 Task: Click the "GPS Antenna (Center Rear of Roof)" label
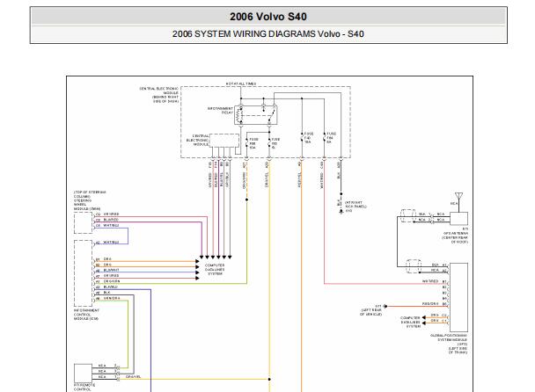(455, 236)
